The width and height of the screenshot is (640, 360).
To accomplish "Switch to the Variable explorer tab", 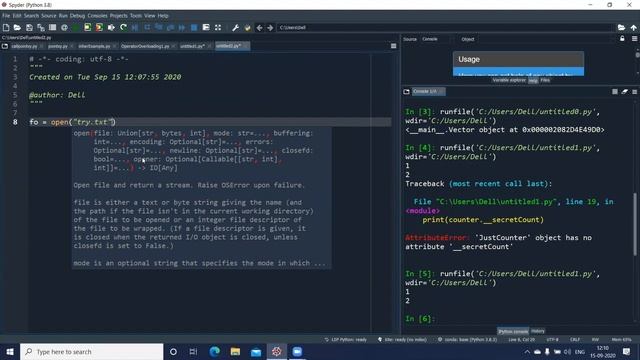I will coord(509,80).
